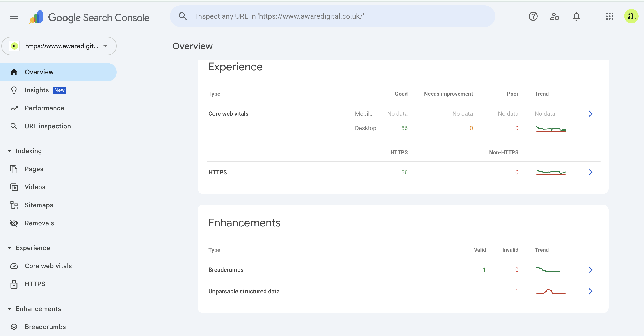Image resolution: width=644 pixels, height=336 pixels.
Task: Click the 'Breadcrumbs' row label in Enhancements
Action: pos(226,270)
